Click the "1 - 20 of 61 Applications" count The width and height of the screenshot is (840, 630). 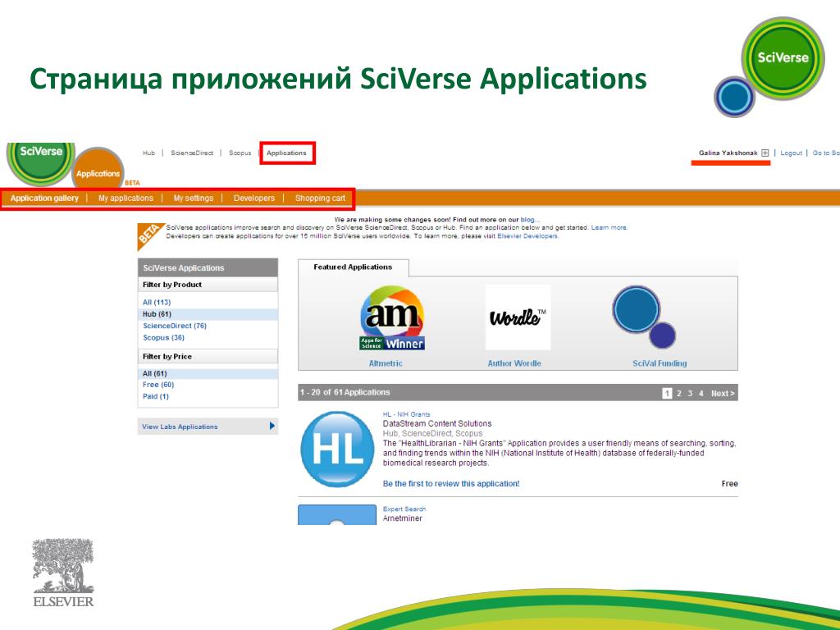[345, 393]
